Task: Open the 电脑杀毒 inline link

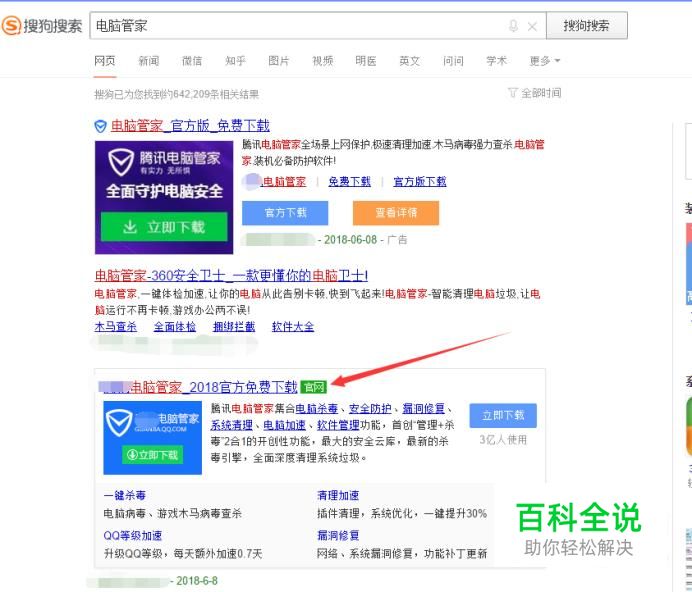Action: click(x=316, y=409)
